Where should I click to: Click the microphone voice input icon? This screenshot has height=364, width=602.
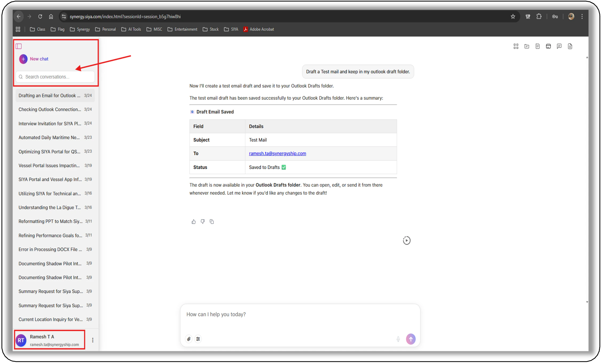click(398, 339)
